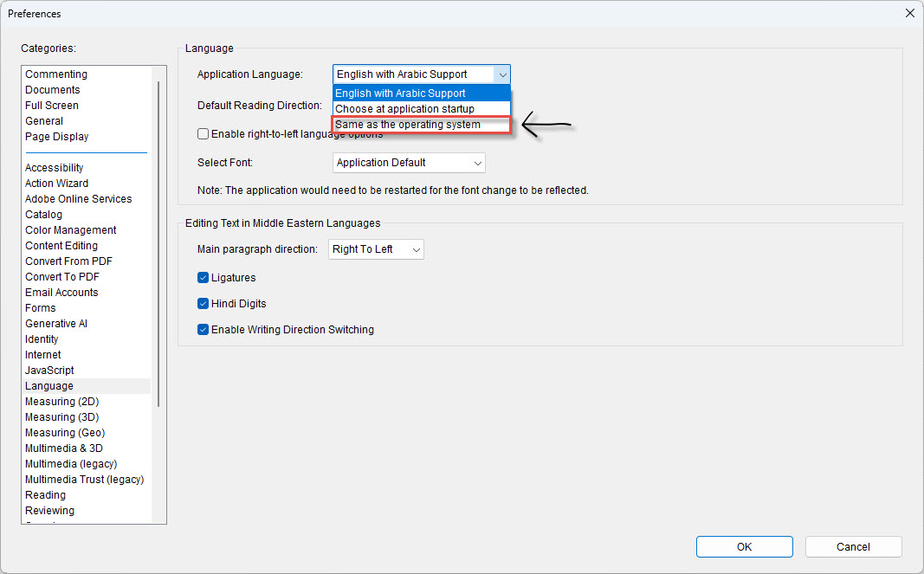Open Page Display category

point(56,137)
